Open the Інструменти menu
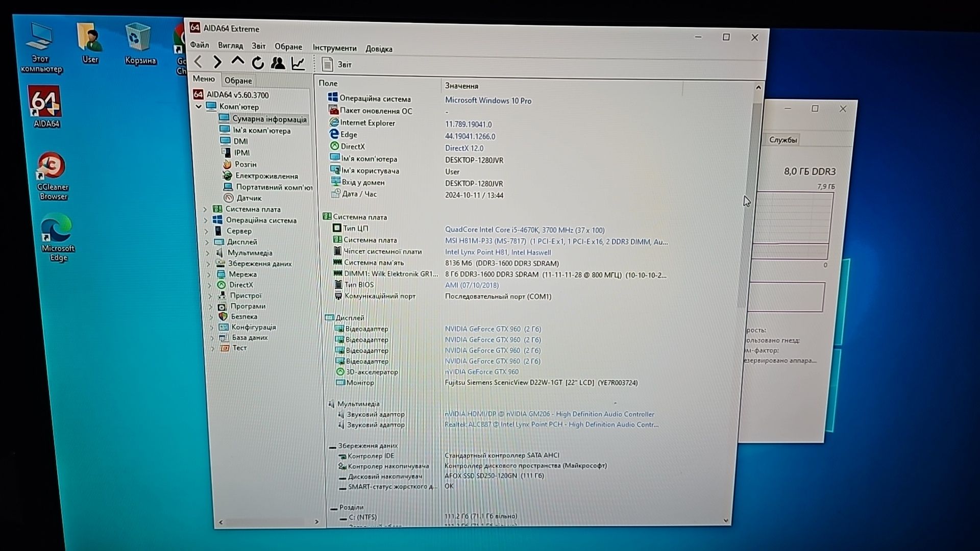The image size is (980, 551). point(334,48)
